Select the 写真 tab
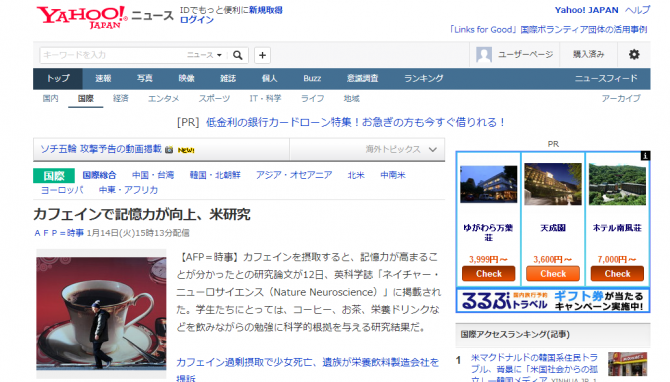The height and width of the screenshot is (382, 670). (x=144, y=78)
